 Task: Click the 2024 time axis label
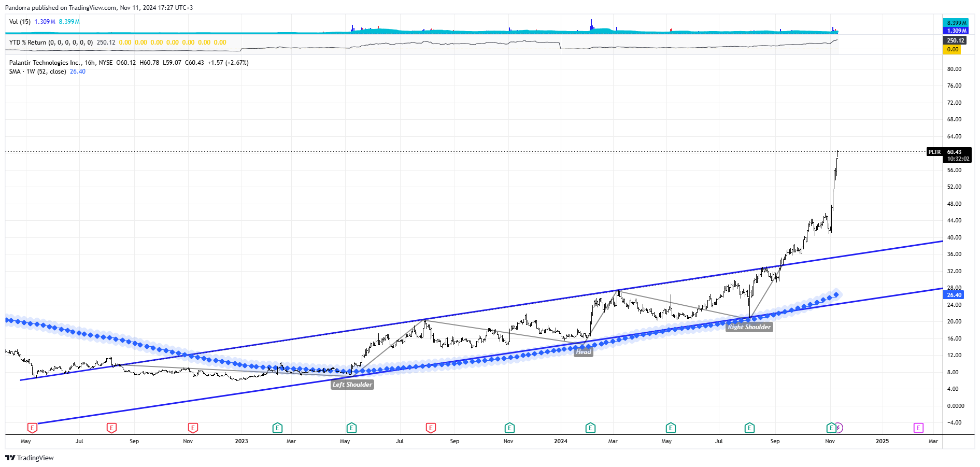pos(561,442)
